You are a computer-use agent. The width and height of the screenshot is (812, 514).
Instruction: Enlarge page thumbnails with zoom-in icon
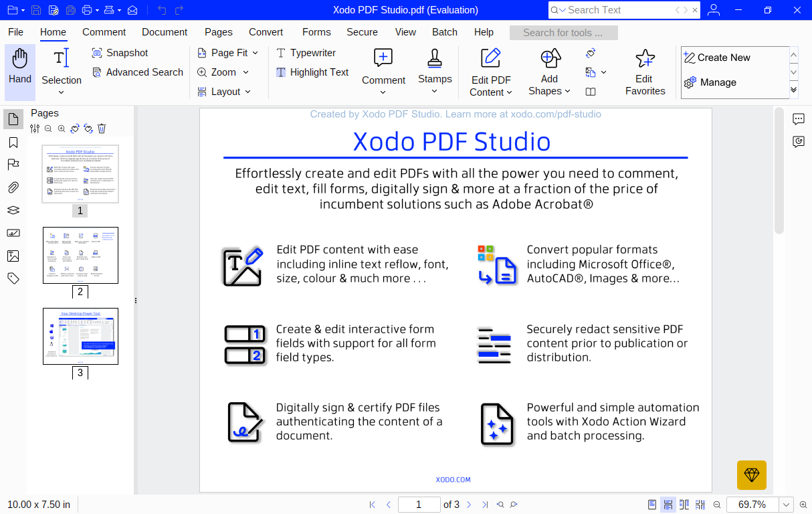coord(62,128)
